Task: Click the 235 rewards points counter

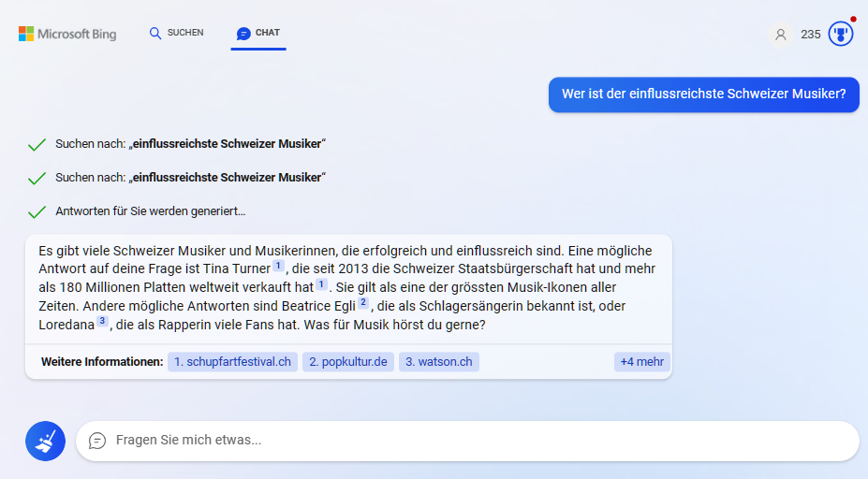Action: pyautogui.click(x=811, y=35)
